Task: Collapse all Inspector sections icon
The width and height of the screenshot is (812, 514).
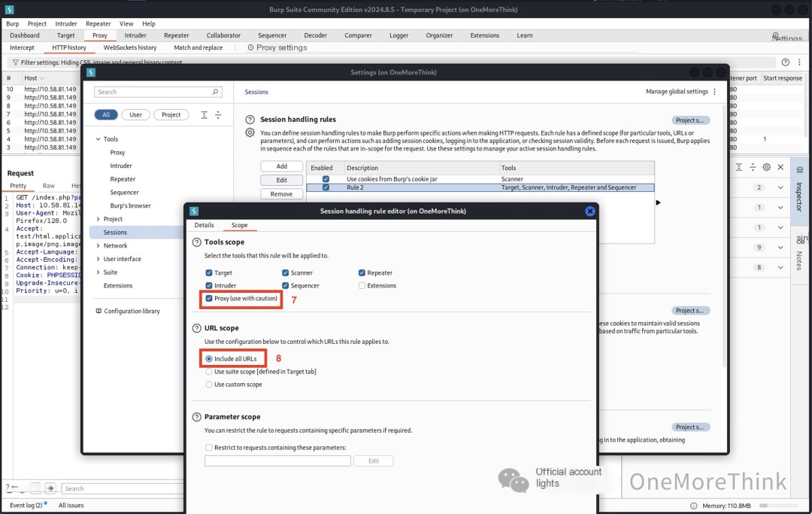Action: (x=753, y=167)
